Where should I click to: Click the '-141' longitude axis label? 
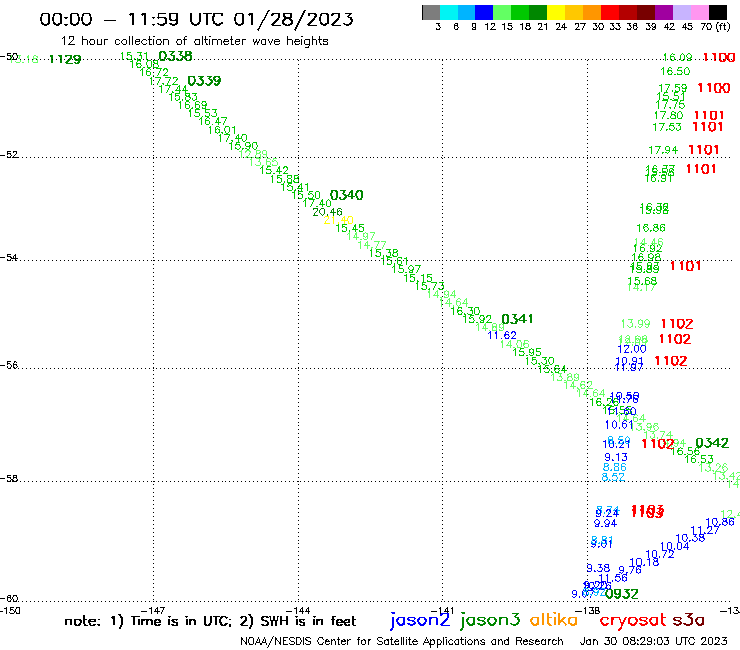point(442,610)
